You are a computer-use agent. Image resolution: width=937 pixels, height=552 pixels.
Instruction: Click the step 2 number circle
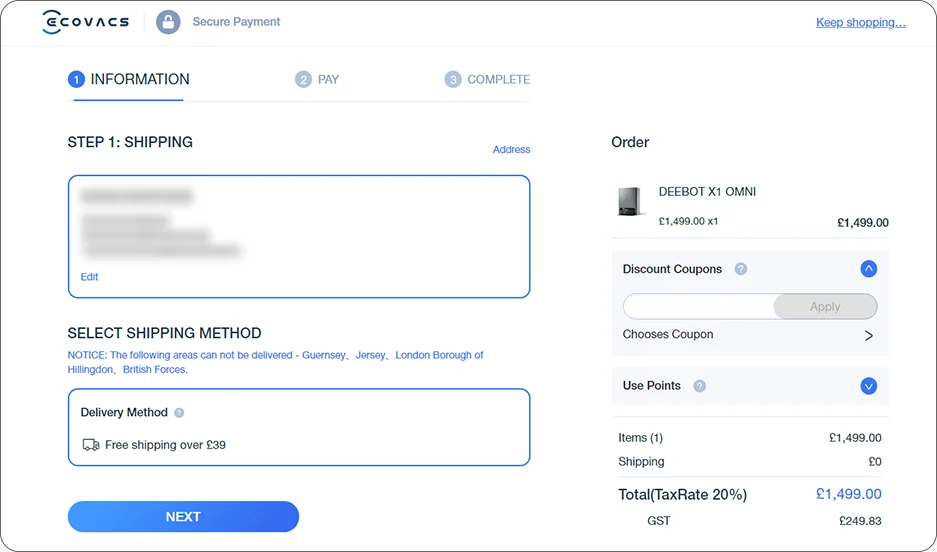point(303,79)
